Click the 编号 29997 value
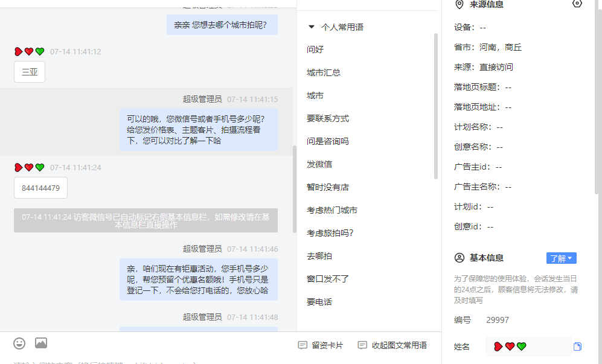The width and height of the screenshot is (602, 364). click(x=498, y=320)
